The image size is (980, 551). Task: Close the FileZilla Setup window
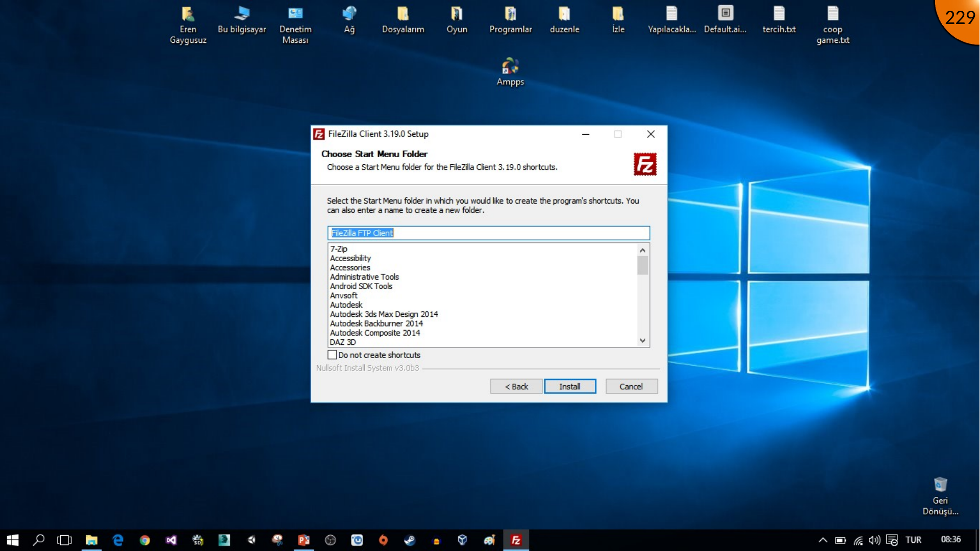click(x=650, y=134)
